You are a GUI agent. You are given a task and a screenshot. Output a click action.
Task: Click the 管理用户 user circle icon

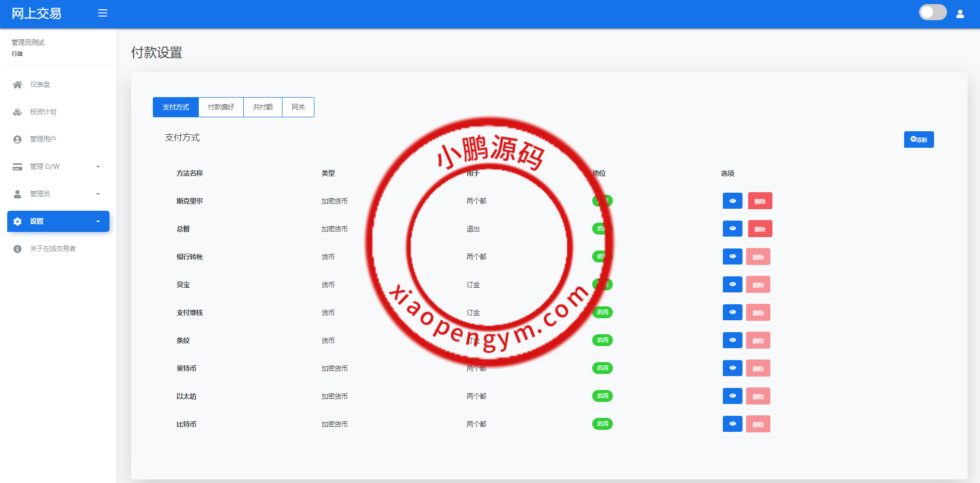click(18, 139)
